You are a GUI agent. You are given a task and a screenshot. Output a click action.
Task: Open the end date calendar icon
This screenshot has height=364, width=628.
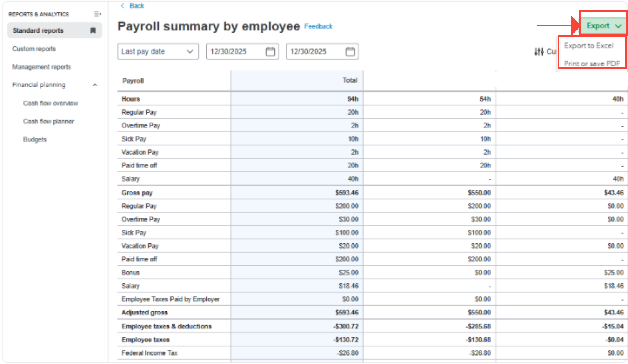[x=350, y=51]
